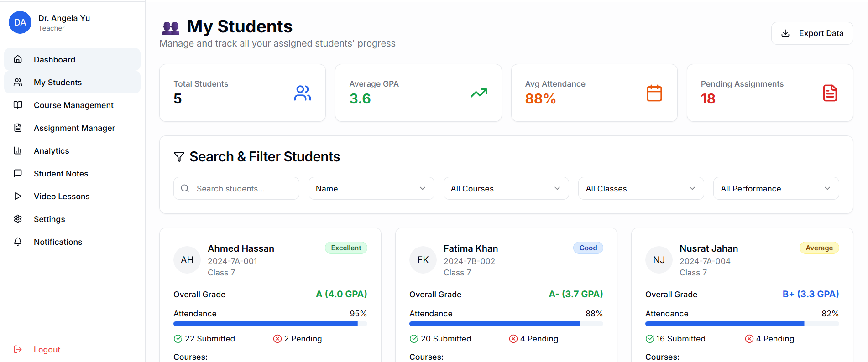Click the Export Data button

click(x=812, y=33)
